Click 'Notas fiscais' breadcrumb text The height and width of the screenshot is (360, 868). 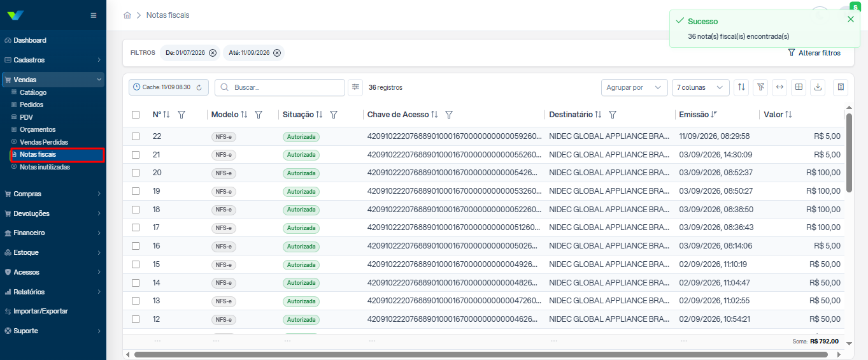[x=167, y=15]
